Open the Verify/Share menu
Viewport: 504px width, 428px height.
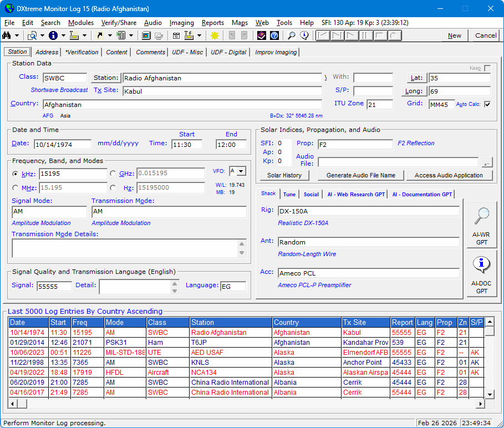(x=119, y=23)
